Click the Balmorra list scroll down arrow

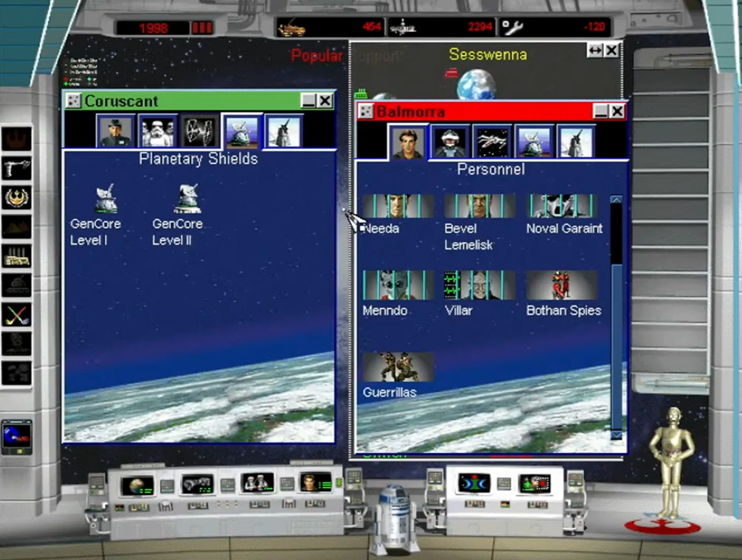click(x=616, y=435)
